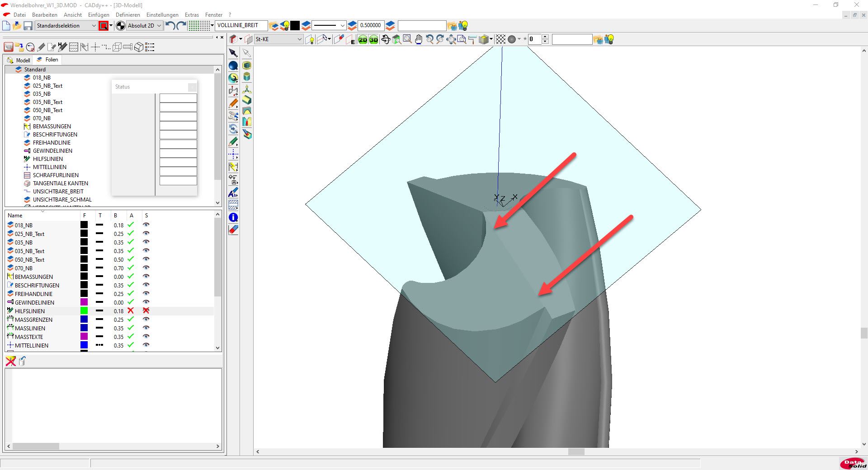Click the blue info icon

click(x=233, y=217)
